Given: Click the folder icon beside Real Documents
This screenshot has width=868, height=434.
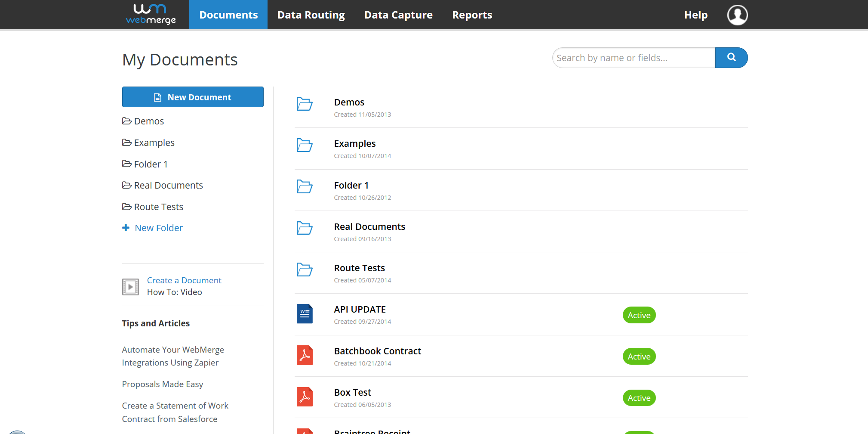Looking at the screenshot, I should pos(305,229).
